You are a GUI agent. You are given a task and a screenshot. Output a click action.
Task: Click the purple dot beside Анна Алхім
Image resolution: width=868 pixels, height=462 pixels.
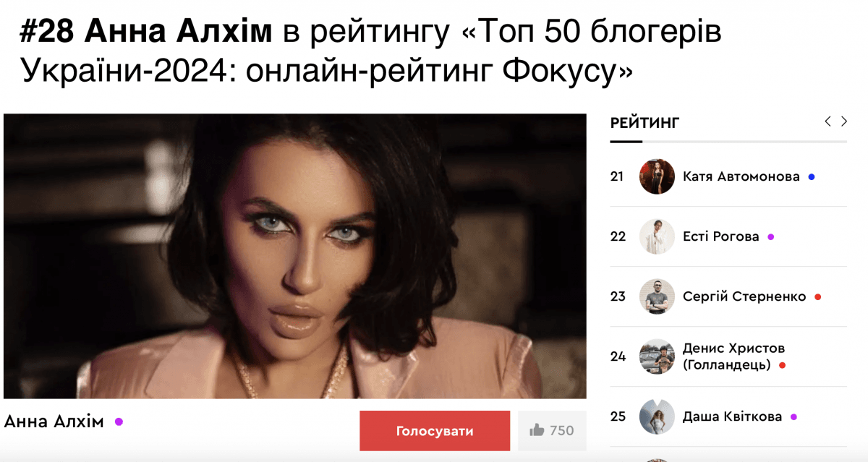coord(119,422)
